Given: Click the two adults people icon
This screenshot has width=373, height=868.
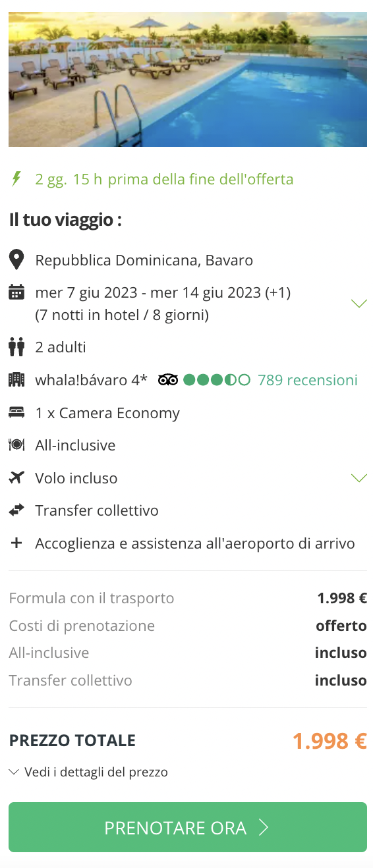Looking at the screenshot, I should [x=16, y=346].
